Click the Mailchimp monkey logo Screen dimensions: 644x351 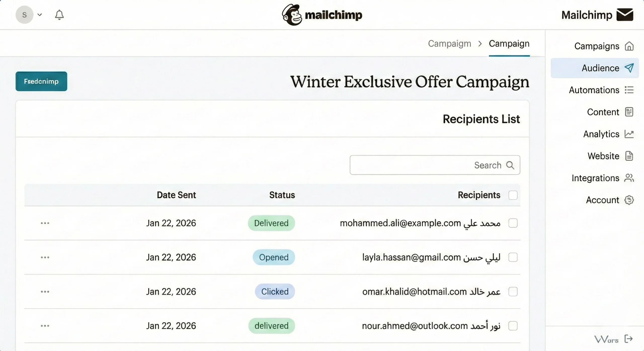tap(292, 15)
